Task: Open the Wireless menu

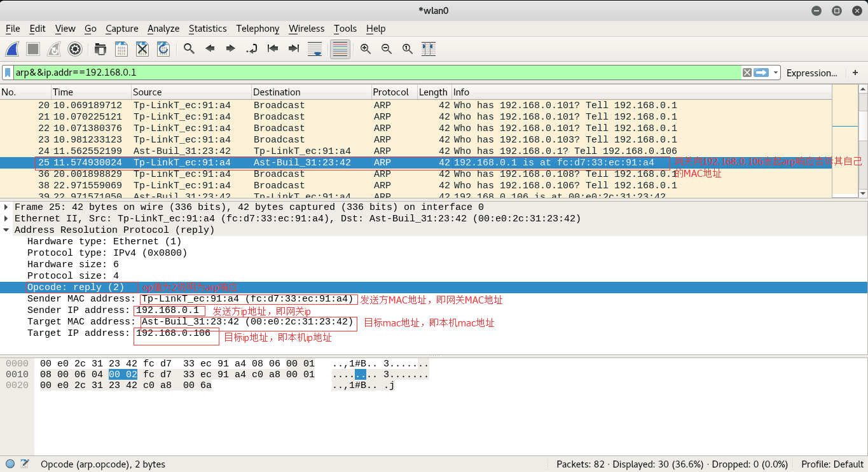Action: [307, 29]
